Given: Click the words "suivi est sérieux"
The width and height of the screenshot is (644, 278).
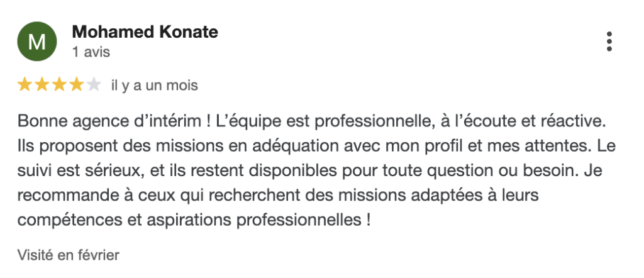Looking at the screenshot, I should 80,170.
